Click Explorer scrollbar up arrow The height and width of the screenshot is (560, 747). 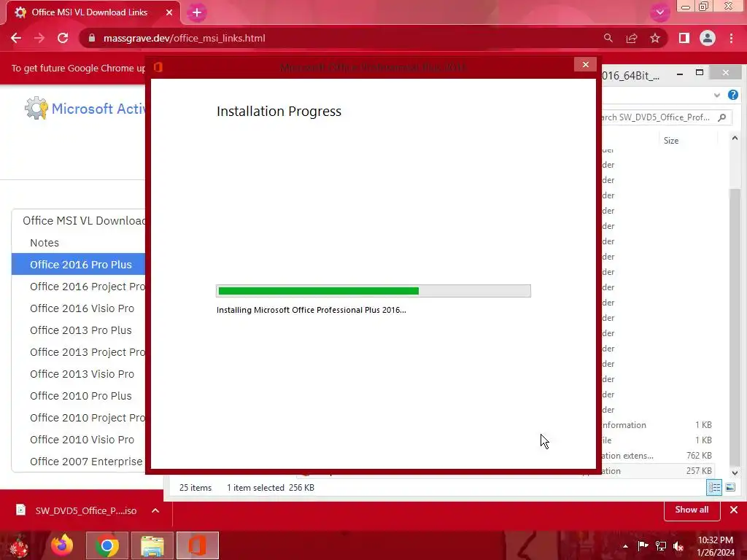pyautogui.click(x=735, y=138)
